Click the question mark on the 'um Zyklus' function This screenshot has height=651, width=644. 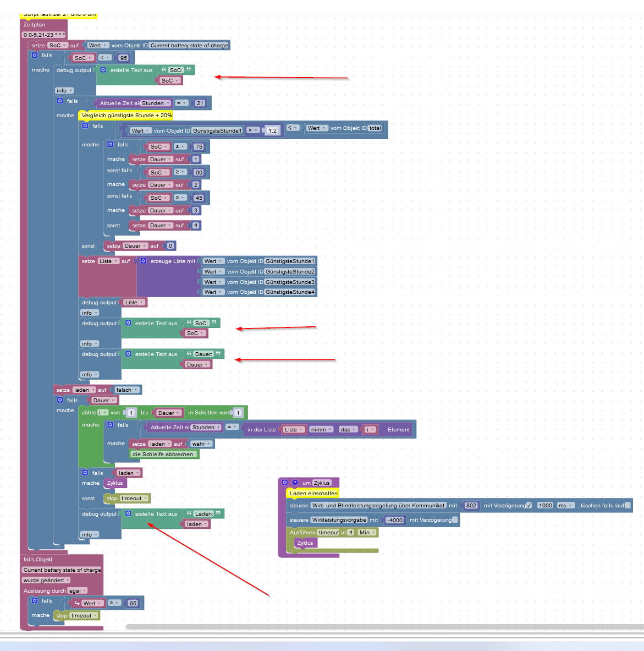coord(295,483)
